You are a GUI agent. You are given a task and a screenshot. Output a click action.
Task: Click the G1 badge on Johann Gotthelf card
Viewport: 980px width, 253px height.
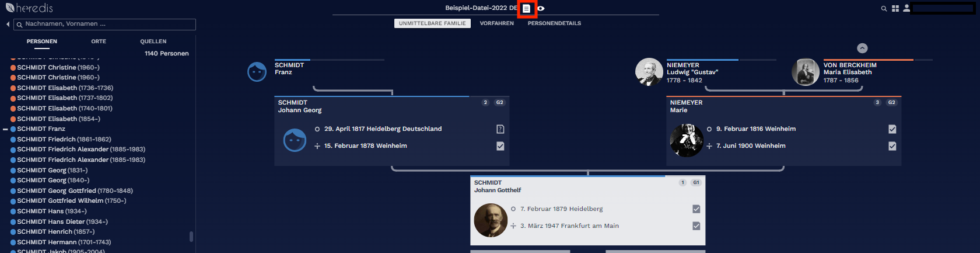point(696,182)
